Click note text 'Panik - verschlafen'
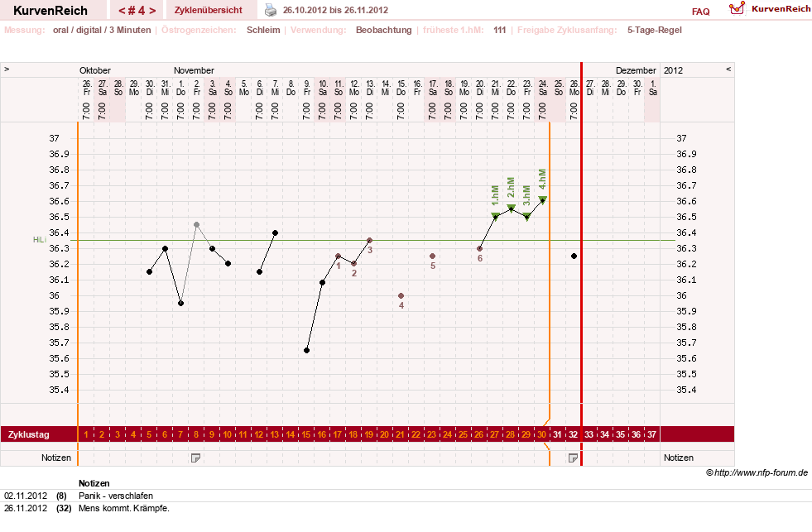This screenshot has width=812, height=532. coord(116,496)
